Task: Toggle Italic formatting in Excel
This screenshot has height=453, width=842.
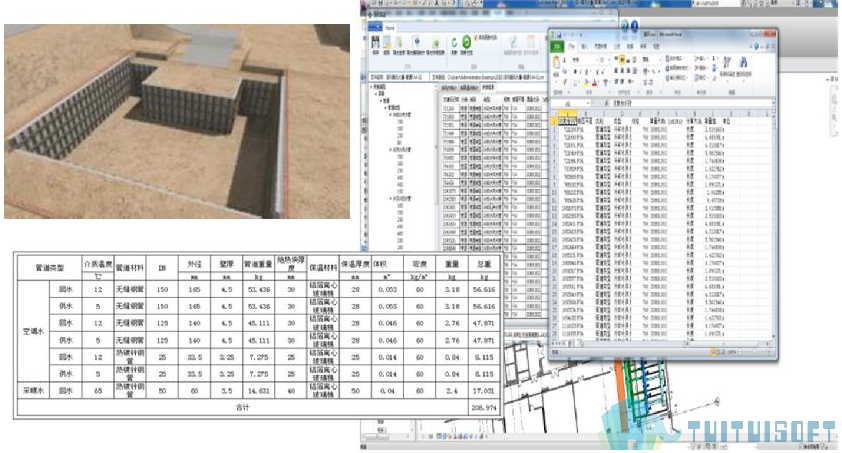Action: coord(581,71)
